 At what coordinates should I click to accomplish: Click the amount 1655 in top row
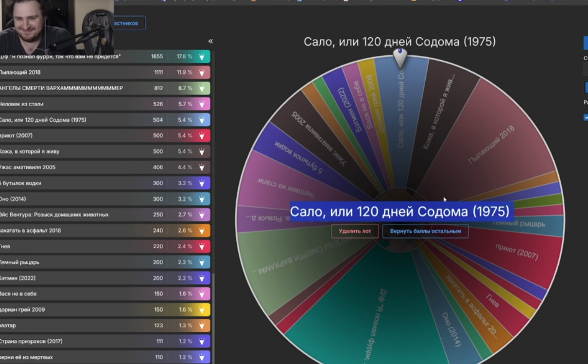(157, 56)
